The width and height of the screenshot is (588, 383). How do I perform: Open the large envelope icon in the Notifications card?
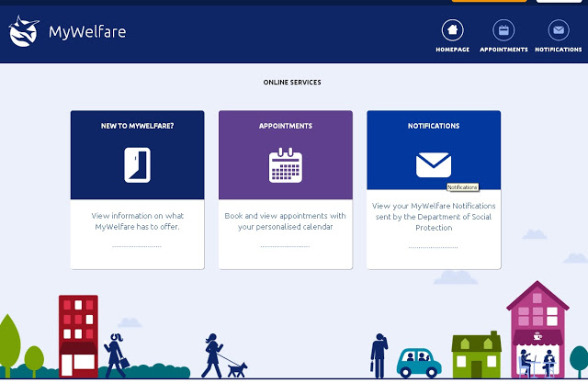pyautogui.click(x=433, y=164)
